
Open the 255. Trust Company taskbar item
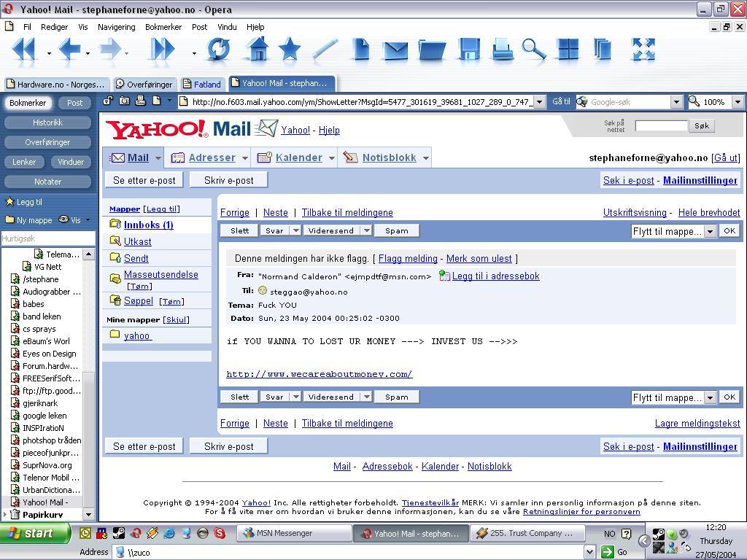[x=528, y=533]
